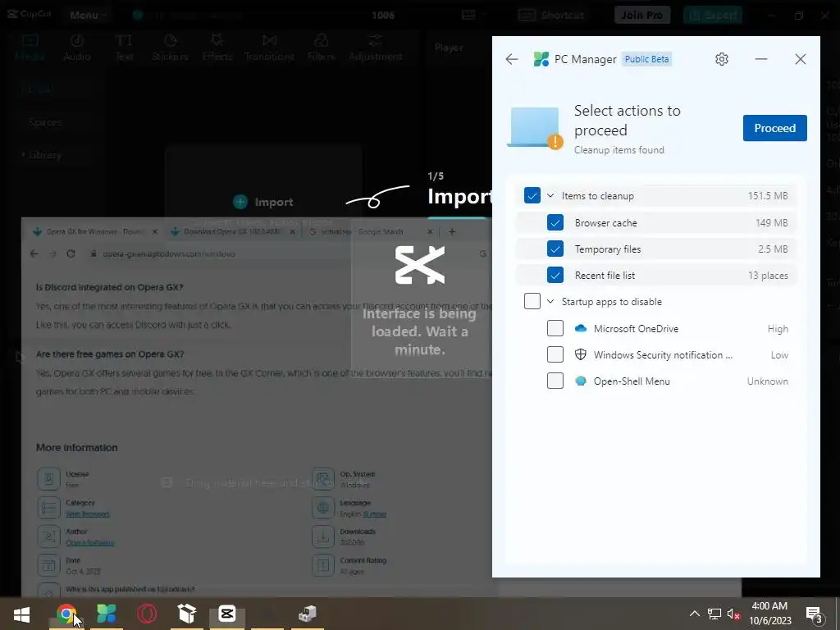The width and height of the screenshot is (840, 630).
Task: Click the PC Manager logo icon
Action: 541,59
